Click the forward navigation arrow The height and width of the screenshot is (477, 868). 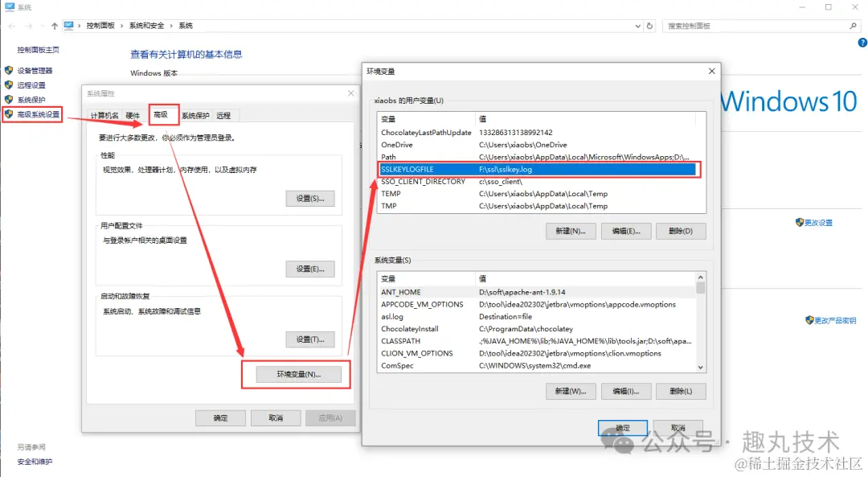[x=29, y=26]
